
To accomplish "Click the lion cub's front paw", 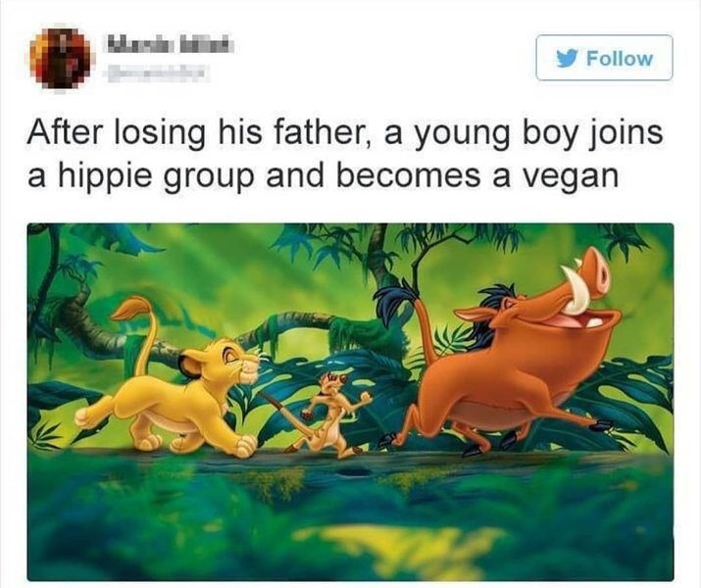I will [x=245, y=446].
